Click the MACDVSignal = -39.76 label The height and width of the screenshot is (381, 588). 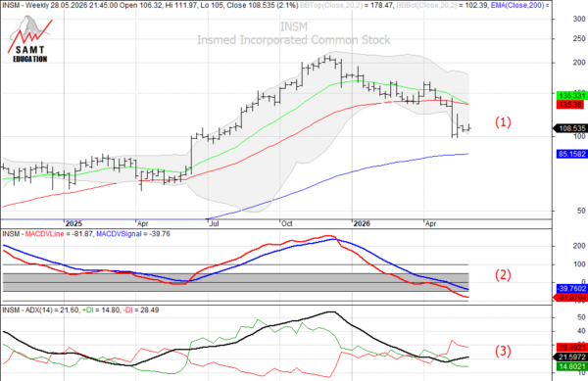click(133, 234)
